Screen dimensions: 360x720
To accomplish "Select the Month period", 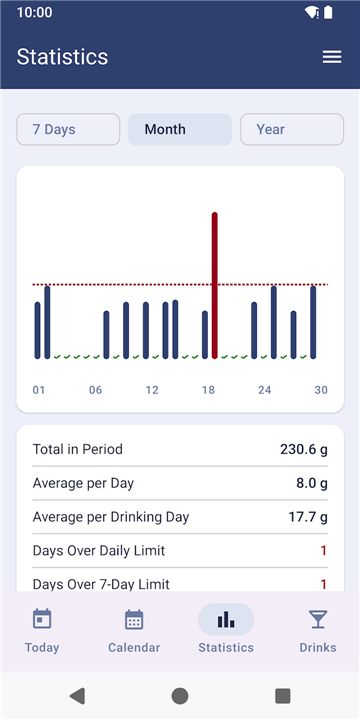I will (180, 129).
